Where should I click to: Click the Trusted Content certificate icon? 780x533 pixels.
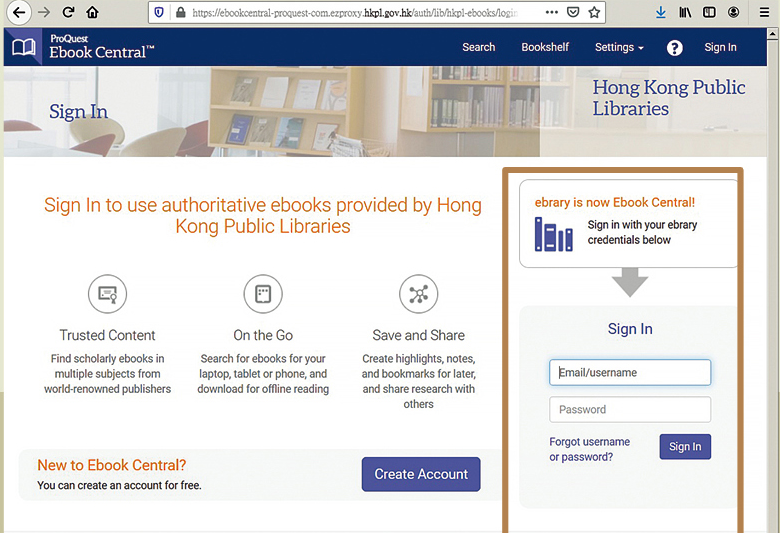[x=107, y=294]
